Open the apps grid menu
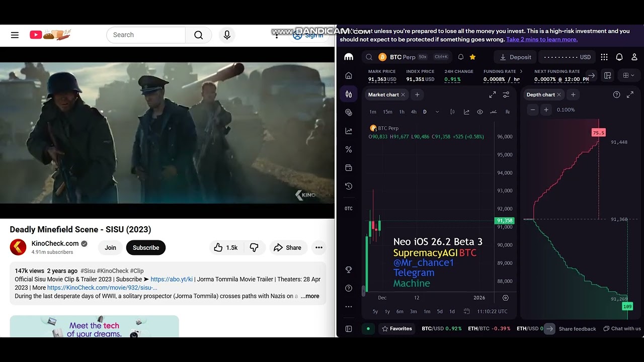This screenshot has width=644, height=362. point(604,57)
